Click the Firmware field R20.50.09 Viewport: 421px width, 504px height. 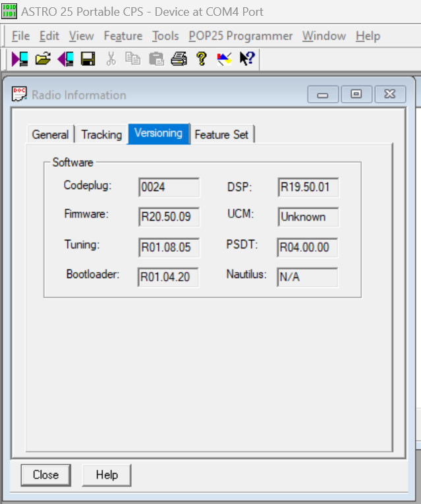point(169,217)
